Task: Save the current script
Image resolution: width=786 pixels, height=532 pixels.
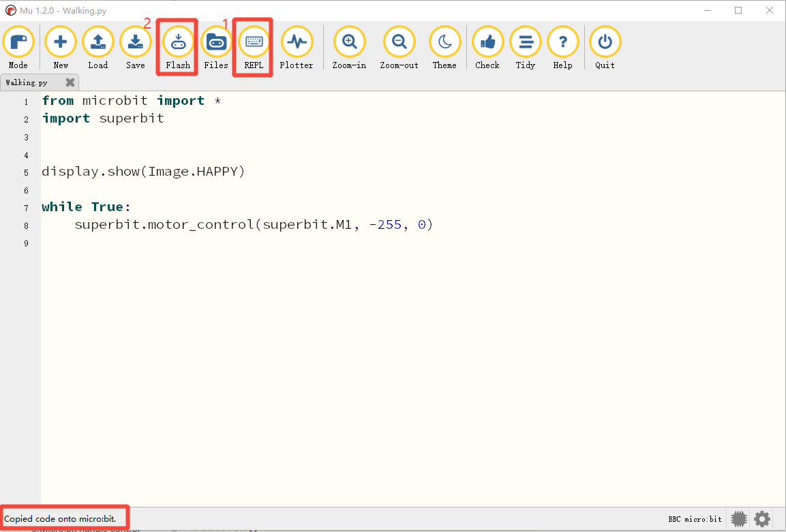Action: point(136,48)
